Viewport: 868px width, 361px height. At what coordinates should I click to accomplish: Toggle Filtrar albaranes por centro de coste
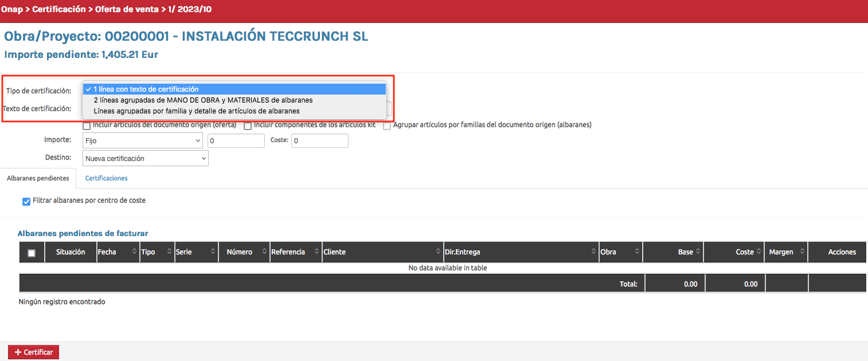pos(26,201)
